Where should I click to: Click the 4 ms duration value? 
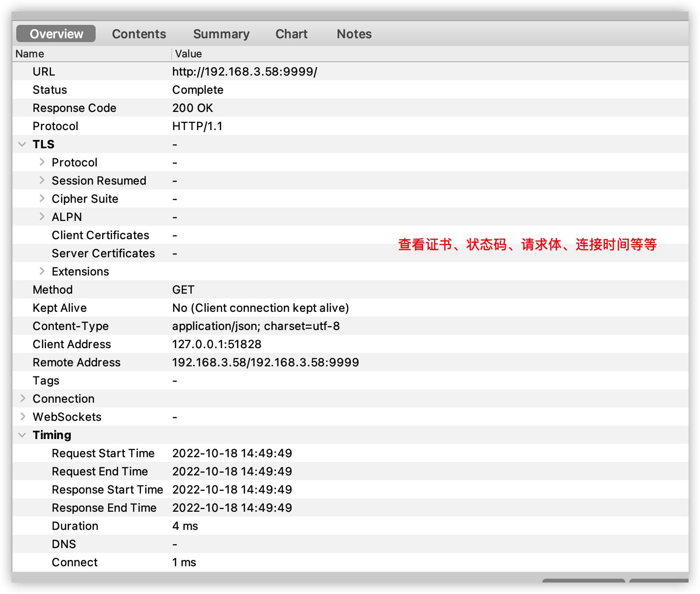[x=185, y=526]
